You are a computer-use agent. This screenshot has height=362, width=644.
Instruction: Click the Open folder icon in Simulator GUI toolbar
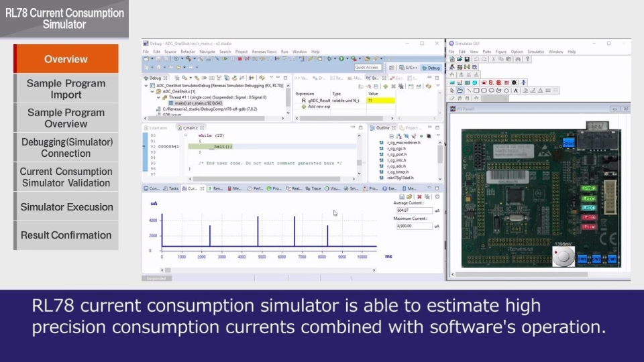[460, 59]
